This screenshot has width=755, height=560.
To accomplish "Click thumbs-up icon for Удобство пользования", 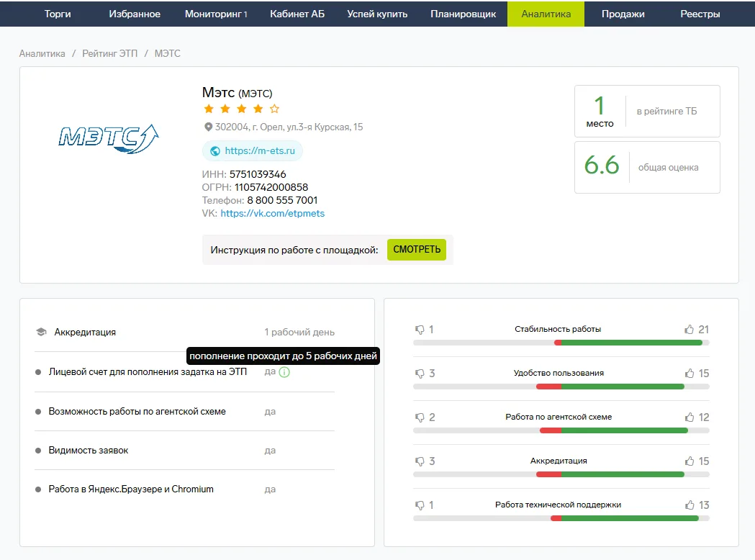I will (x=690, y=373).
